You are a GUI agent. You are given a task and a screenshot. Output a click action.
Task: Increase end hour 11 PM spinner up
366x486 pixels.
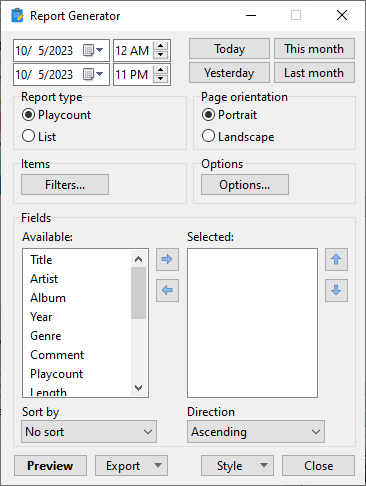(x=161, y=70)
